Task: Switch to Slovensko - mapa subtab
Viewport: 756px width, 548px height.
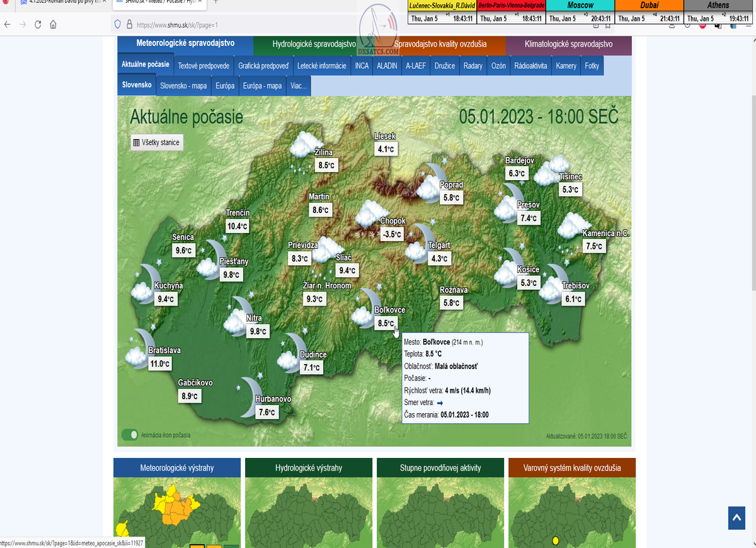Action: (x=183, y=86)
